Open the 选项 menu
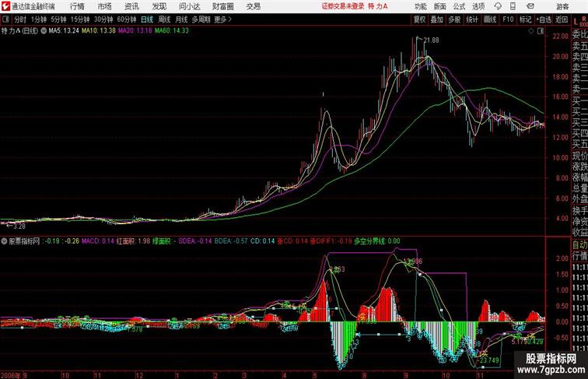This screenshot has width=588, height=379. click(x=478, y=6)
